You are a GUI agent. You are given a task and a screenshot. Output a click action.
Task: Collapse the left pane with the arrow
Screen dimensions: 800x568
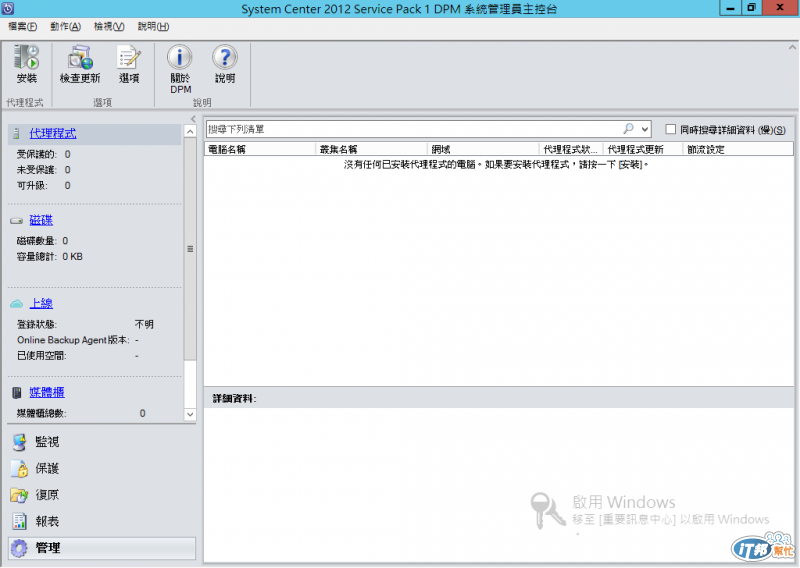point(193,119)
